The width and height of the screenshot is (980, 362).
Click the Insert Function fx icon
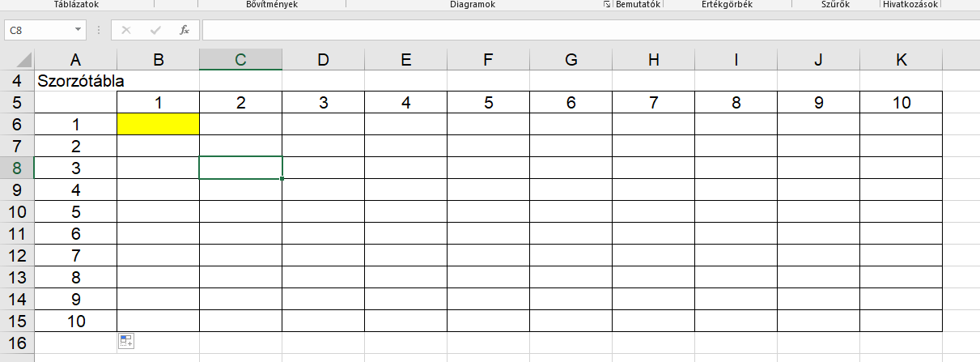click(x=185, y=30)
